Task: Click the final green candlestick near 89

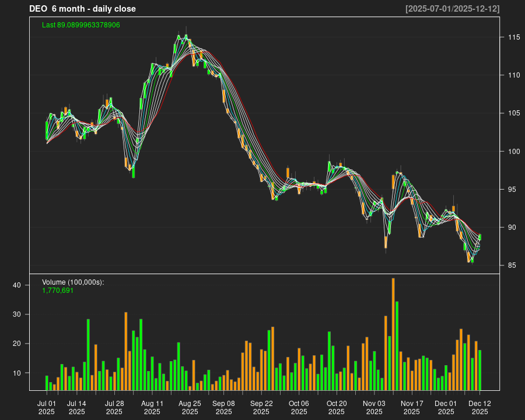Action: [480, 237]
